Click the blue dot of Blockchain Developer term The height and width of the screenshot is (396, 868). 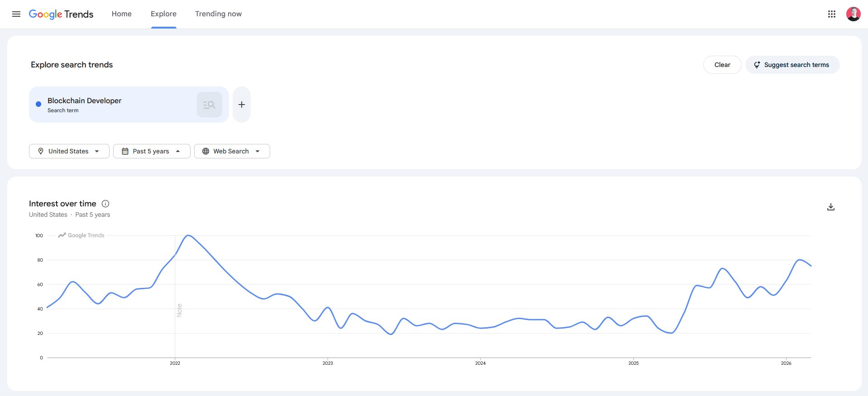[x=38, y=104]
